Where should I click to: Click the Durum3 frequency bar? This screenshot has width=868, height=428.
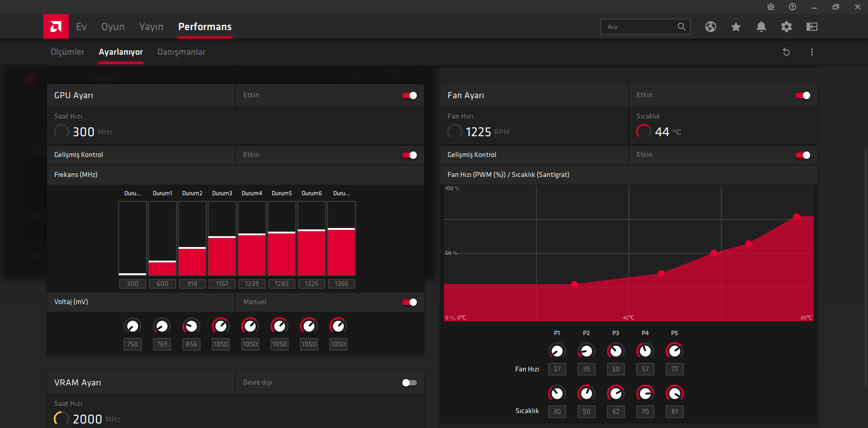(x=222, y=238)
